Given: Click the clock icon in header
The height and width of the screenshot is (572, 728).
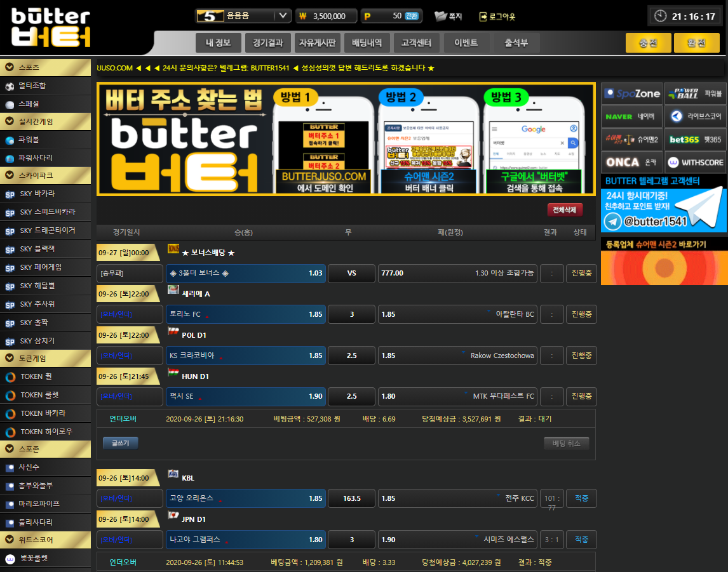Looking at the screenshot, I should [x=661, y=16].
